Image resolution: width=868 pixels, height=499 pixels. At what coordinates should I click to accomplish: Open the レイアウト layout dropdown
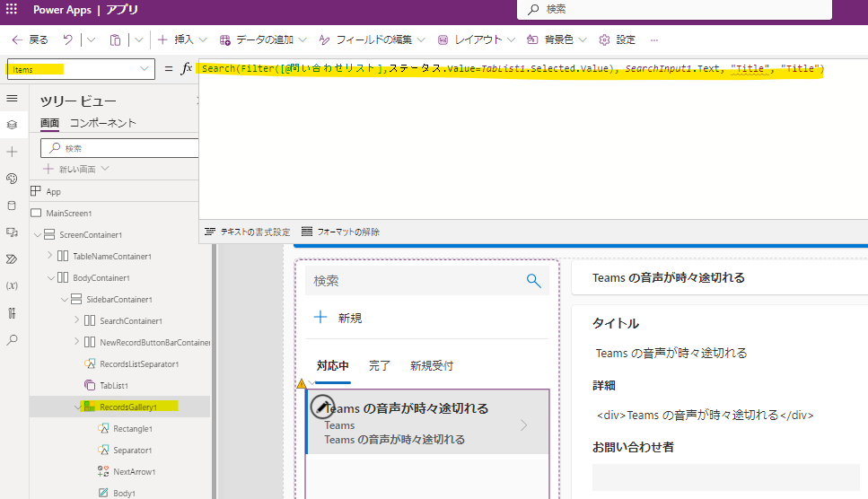[x=476, y=39]
